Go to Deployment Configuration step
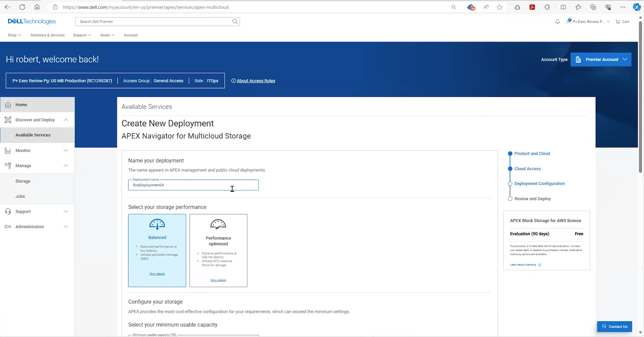Viewport: 644px width, 337px height. [x=539, y=184]
